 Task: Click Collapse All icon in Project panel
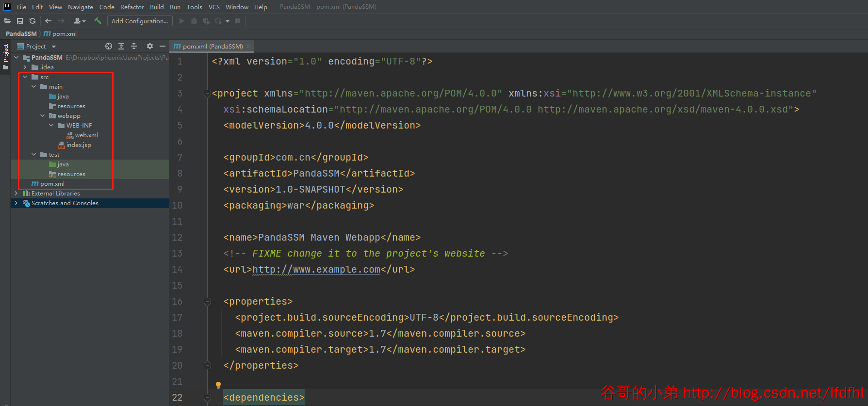(x=134, y=46)
